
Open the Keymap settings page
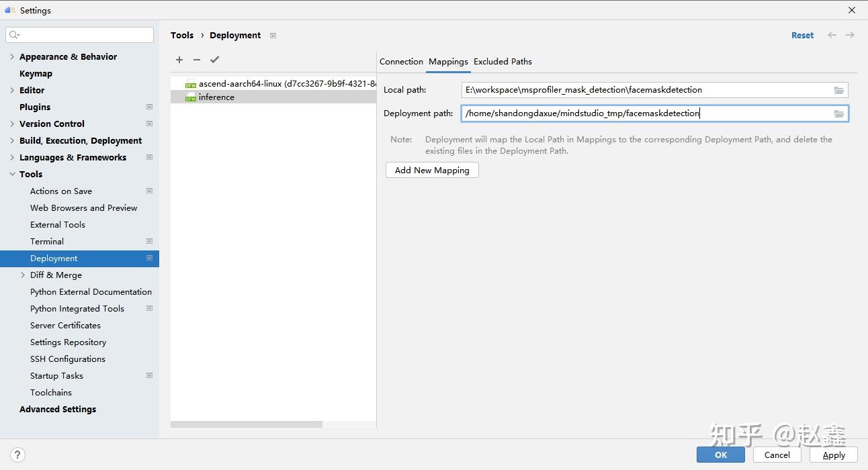36,73
